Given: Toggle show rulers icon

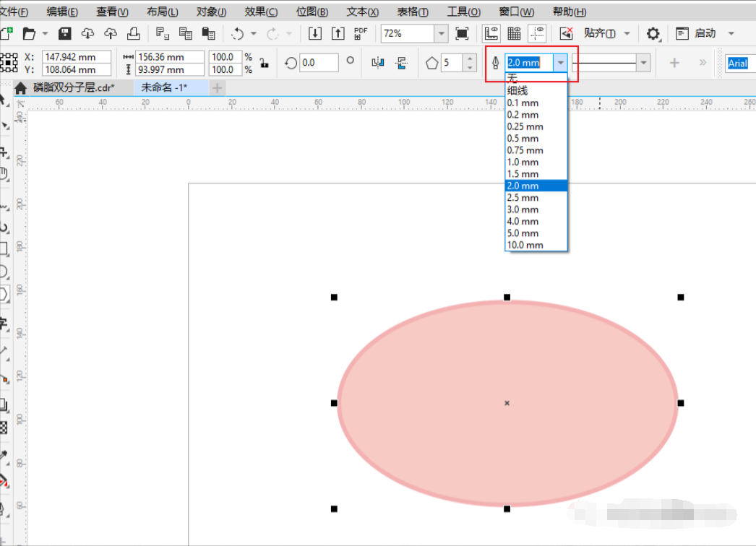Looking at the screenshot, I should click(491, 33).
